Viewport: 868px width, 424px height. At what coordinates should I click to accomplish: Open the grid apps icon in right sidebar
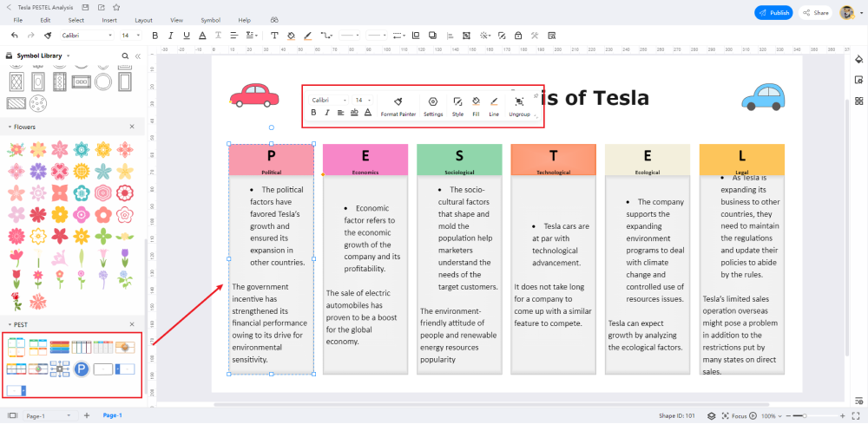pos(859,101)
